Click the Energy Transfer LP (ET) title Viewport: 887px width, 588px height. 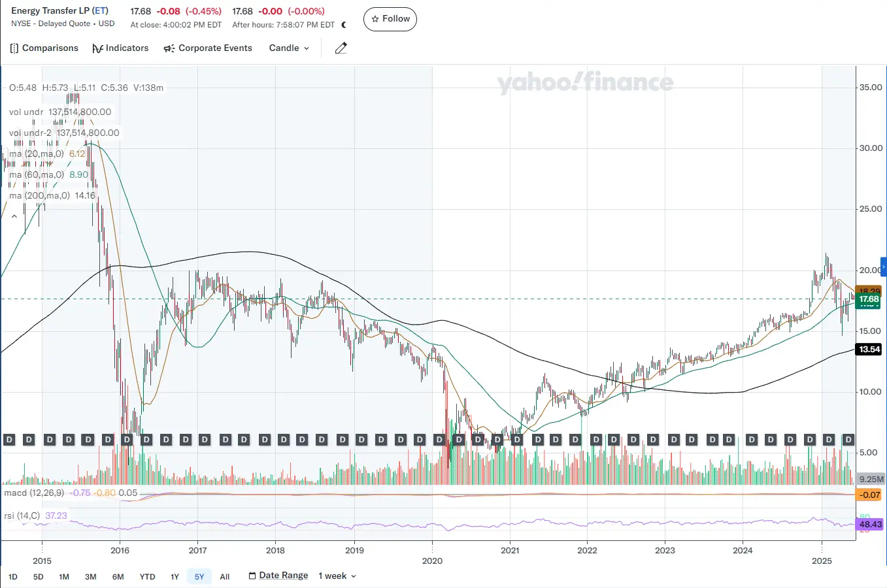pos(60,10)
